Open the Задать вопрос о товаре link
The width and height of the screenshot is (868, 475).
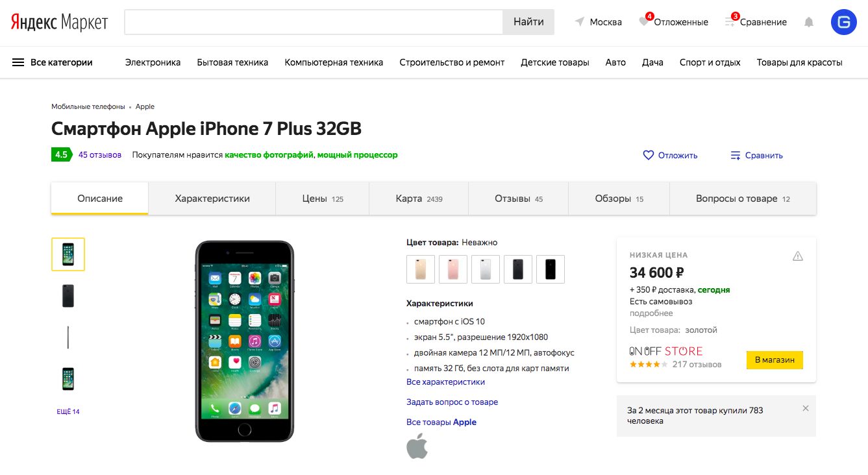coord(452,402)
